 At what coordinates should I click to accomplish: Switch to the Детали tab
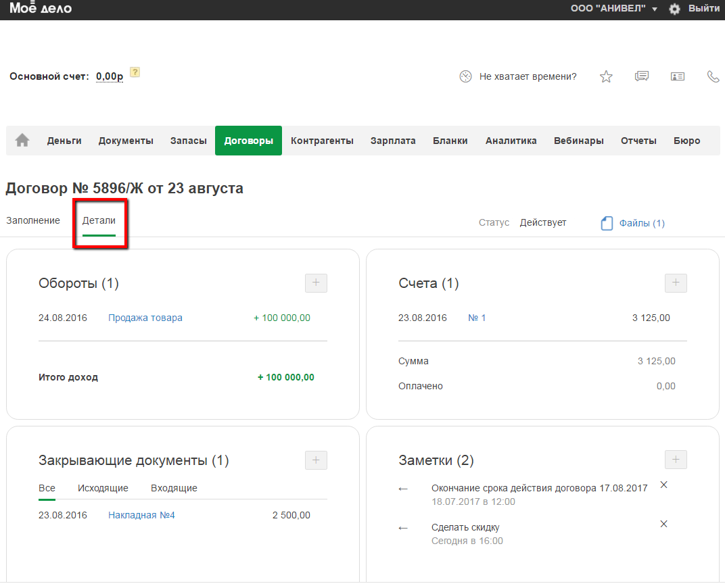[99, 220]
